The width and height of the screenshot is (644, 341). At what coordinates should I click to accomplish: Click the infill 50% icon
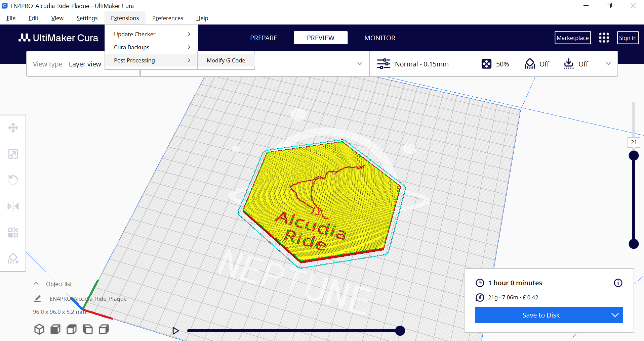click(486, 64)
